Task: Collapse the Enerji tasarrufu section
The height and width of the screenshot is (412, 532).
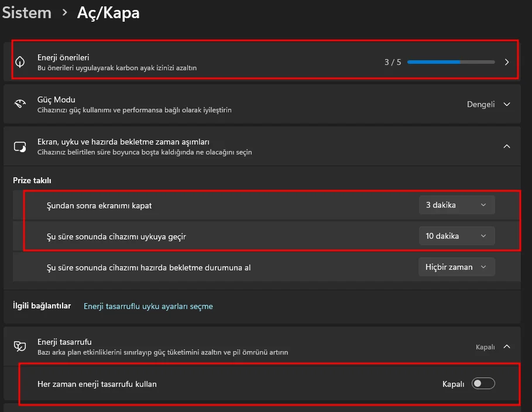Action: point(507,346)
